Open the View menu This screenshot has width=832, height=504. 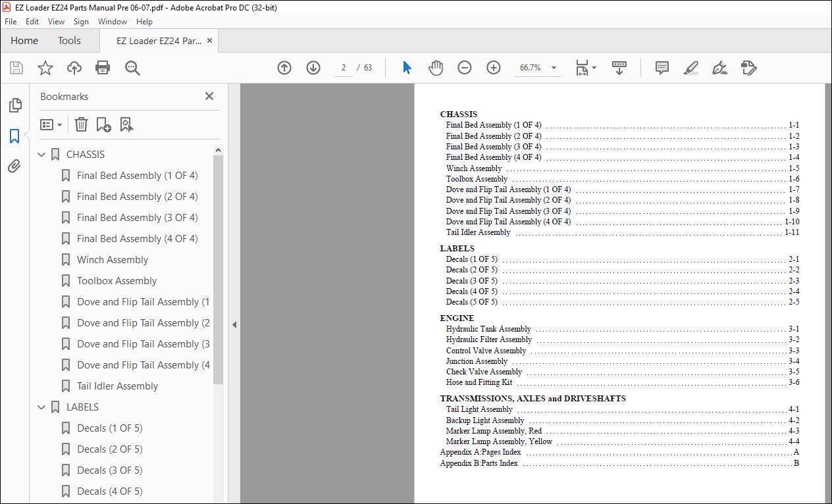coord(56,21)
